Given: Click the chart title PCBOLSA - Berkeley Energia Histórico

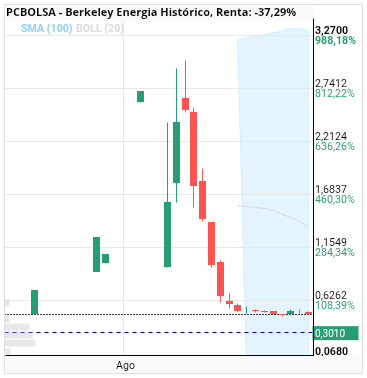Looking at the screenshot, I should 108,12.
